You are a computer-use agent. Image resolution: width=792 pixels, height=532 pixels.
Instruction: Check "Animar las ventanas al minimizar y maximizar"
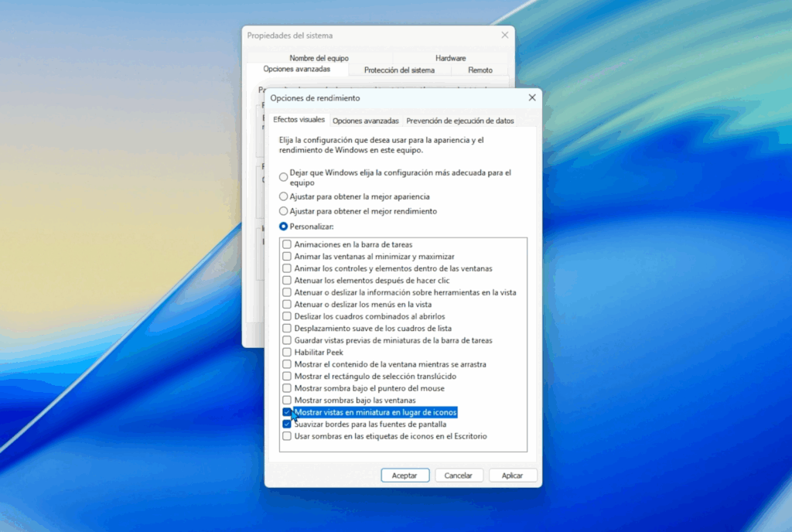click(287, 256)
